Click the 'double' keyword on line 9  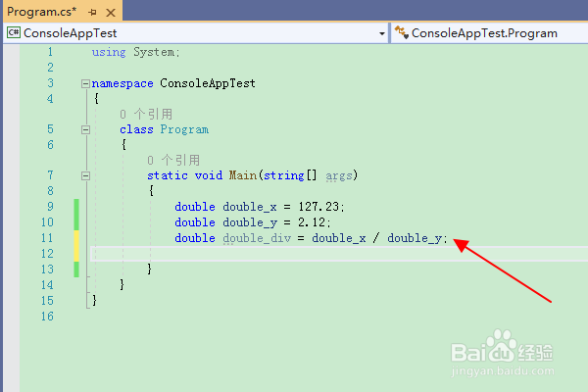tap(195, 207)
